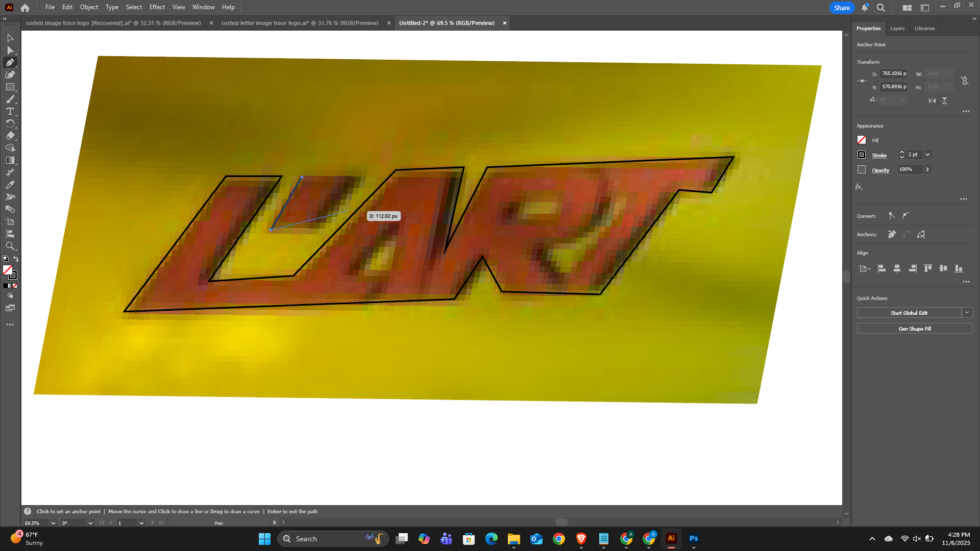Convert selected anchor to corner point

892,216
